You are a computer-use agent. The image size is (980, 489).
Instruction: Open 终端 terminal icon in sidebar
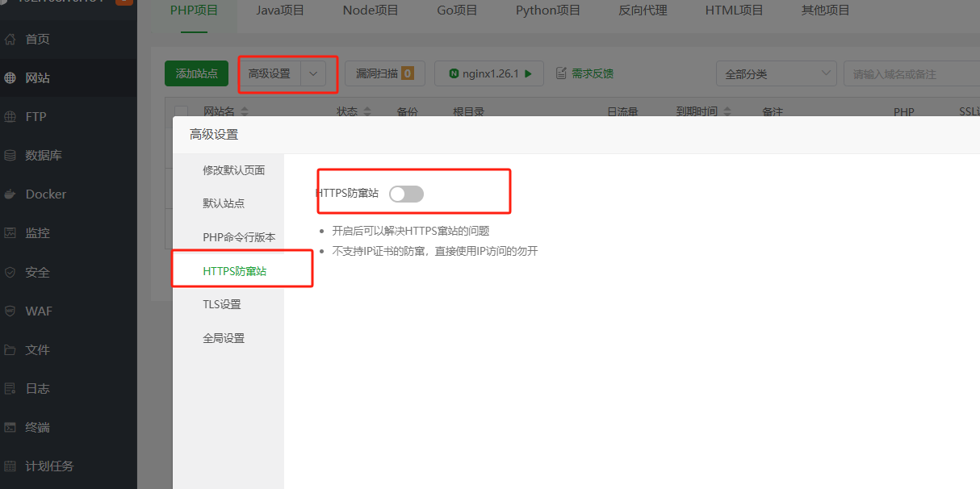(x=10, y=427)
